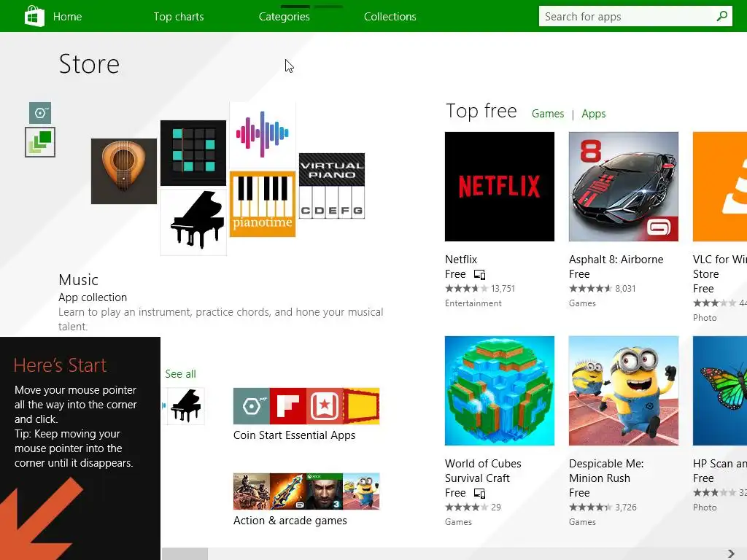Filter Top free by Games
Image resolution: width=747 pixels, height=560 pixels.
[548, 114]
